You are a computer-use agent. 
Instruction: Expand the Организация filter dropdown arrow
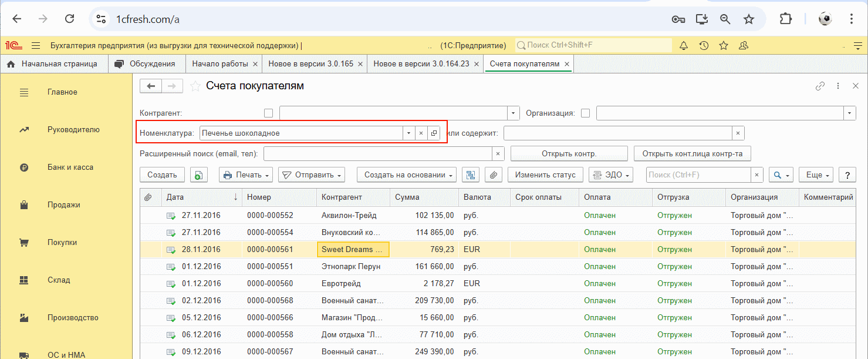[850, 113]
